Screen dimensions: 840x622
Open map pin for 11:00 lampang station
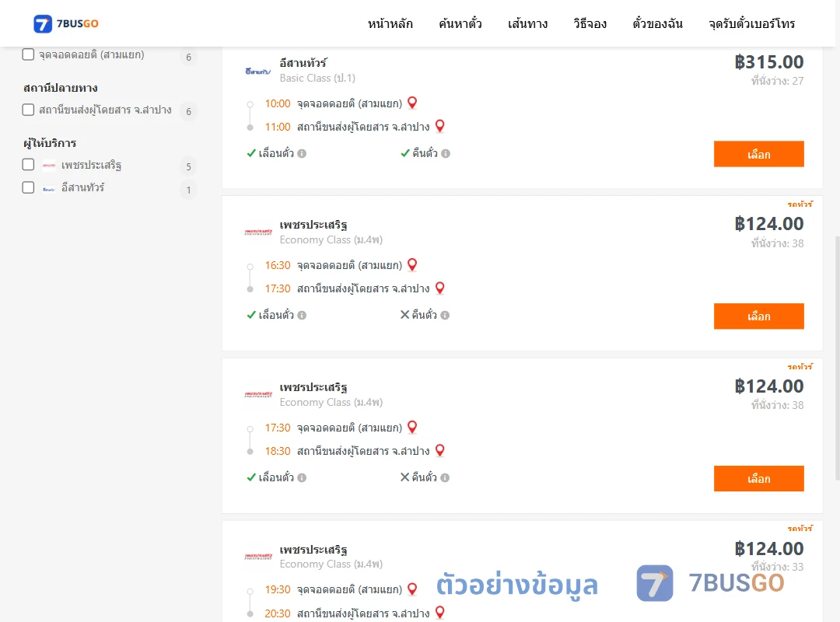(x=439, y=127)
